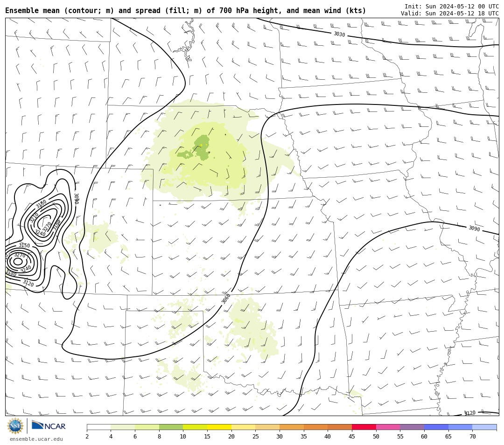Pick the pale yellow 20–25 m legend swatch
The image size is (504, 445).
243,427
